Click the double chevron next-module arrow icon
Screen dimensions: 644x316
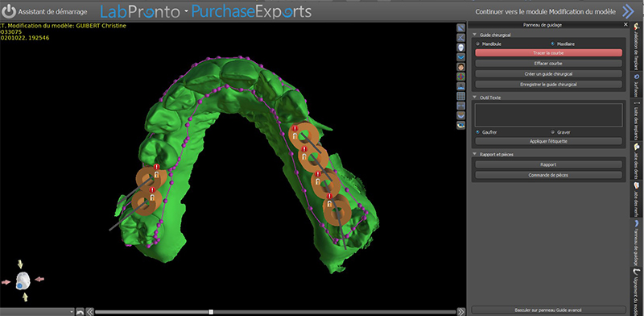(x=628, y=12)
